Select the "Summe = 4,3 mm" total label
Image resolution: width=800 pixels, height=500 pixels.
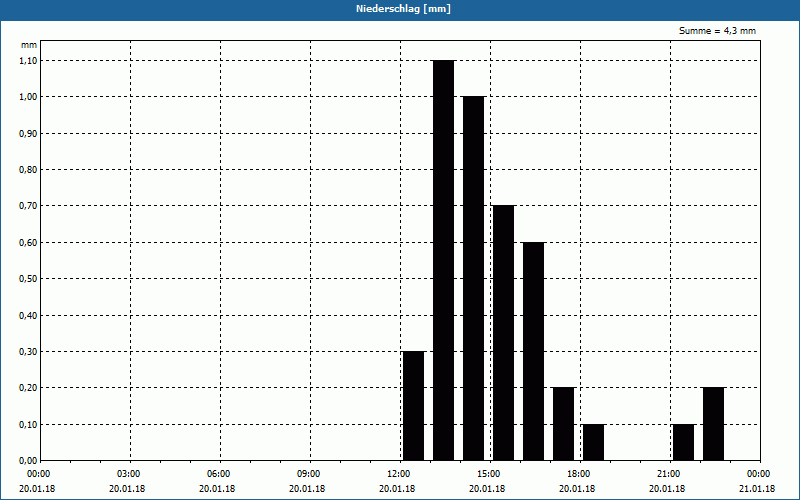717,31
